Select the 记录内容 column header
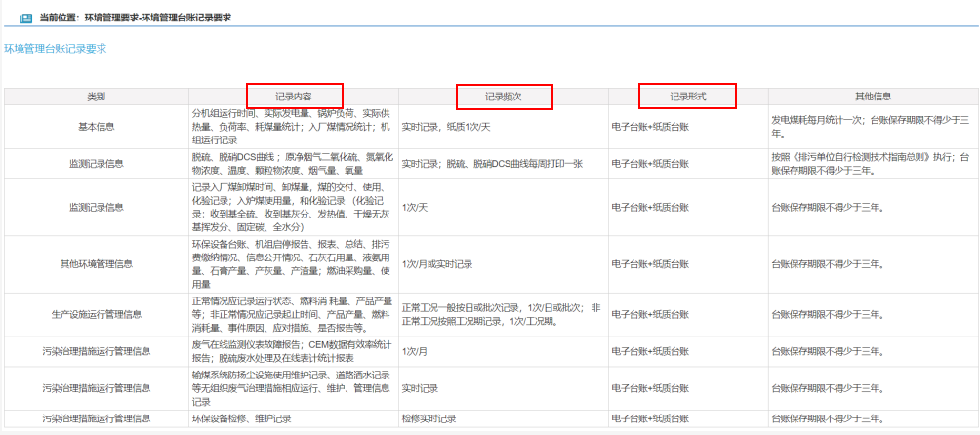 (294, 97)
